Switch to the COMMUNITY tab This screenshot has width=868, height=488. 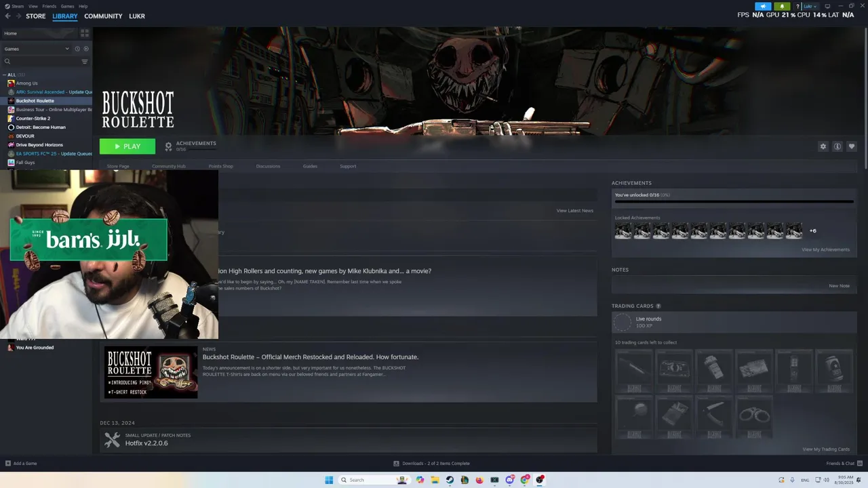coord(103,16)
